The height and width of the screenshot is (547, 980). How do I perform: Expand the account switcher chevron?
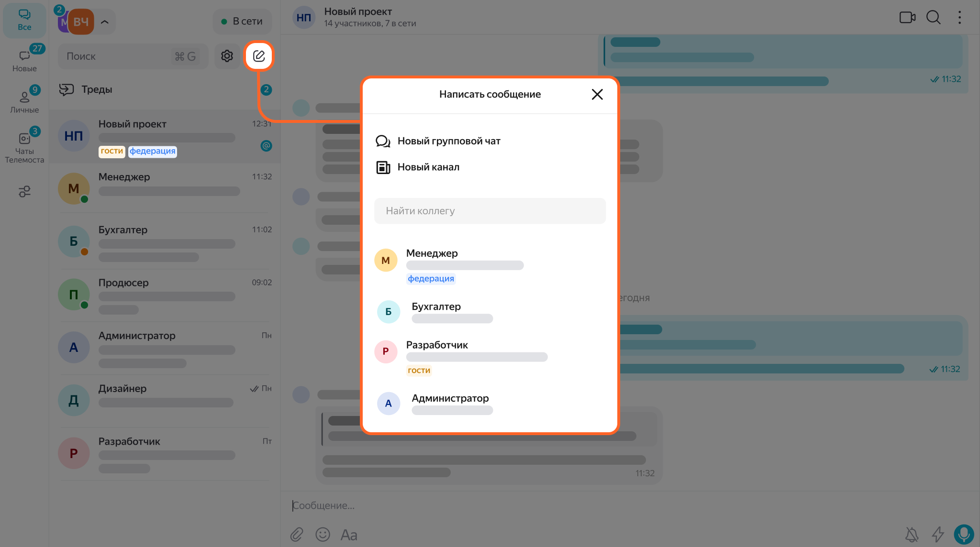105,22
